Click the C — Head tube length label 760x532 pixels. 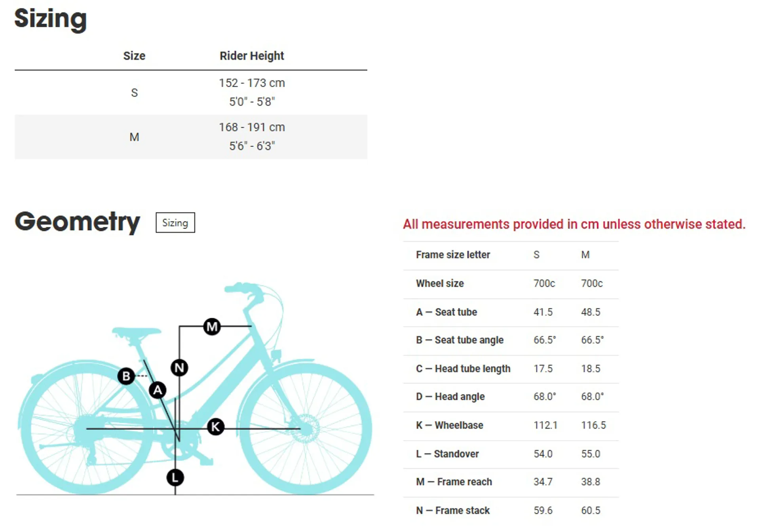pyautogui.click(x=463, y=369)
